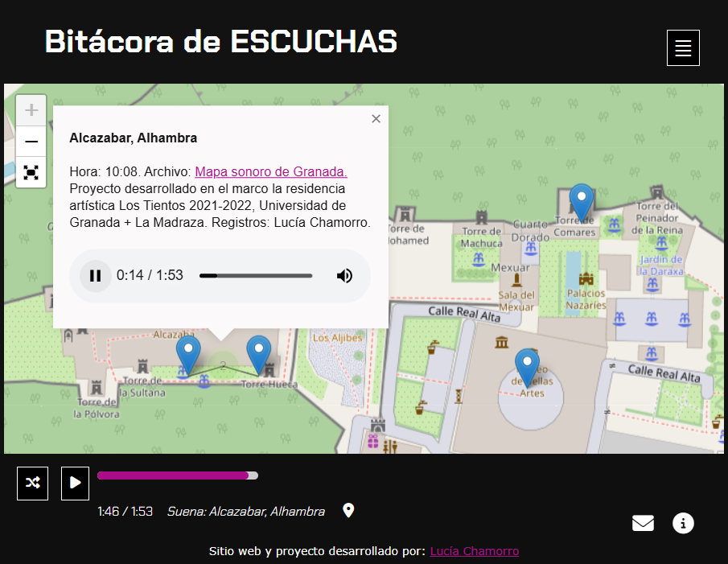Select the Torre Hueca map marker
Screen dimensions: 728x564
tap(258, 354)
